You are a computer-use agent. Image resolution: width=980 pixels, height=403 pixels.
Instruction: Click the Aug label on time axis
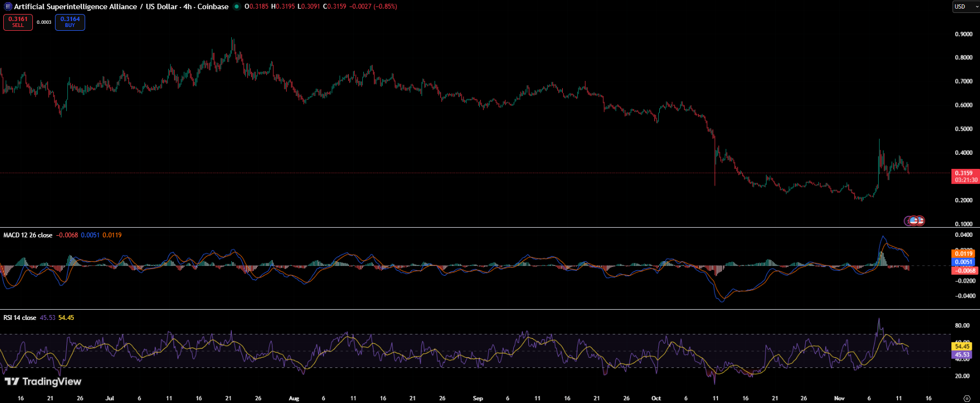tap(294, 399)
